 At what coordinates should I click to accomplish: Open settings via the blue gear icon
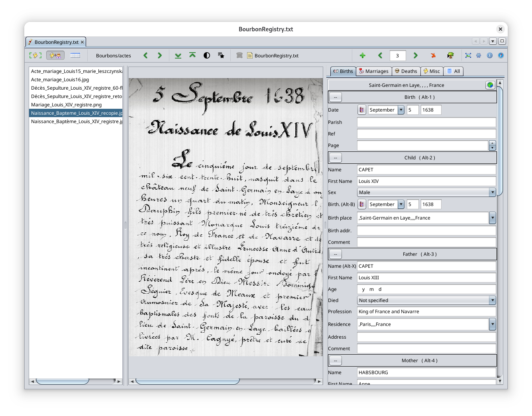click(x=479, y=55)
